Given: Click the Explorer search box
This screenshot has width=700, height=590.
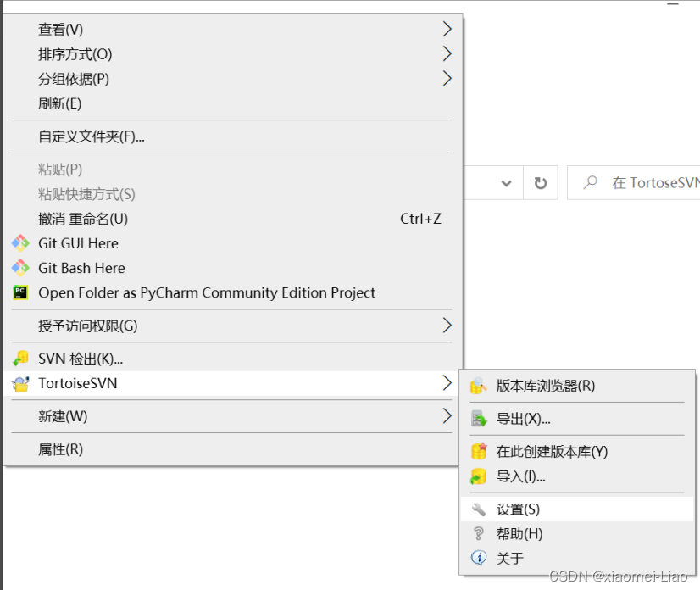Looking at the screenshot, I should (634, 182).
